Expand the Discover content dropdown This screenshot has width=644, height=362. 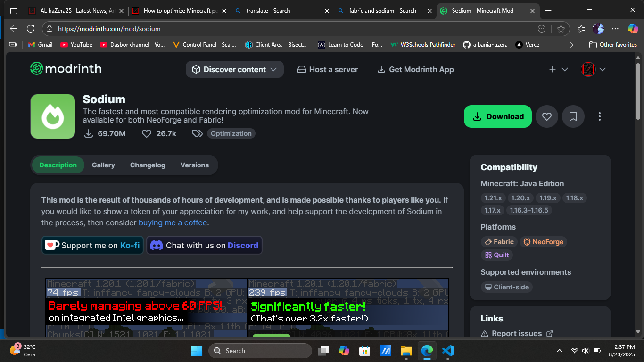[x=235, y=69]
